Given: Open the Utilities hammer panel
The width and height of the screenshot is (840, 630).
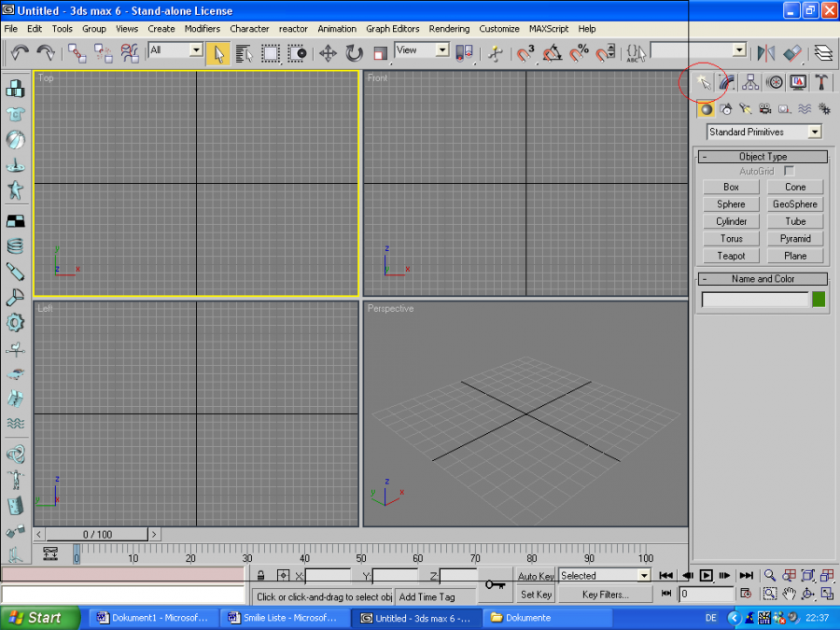Looking at the screenshot, I should tap(822, 83).
